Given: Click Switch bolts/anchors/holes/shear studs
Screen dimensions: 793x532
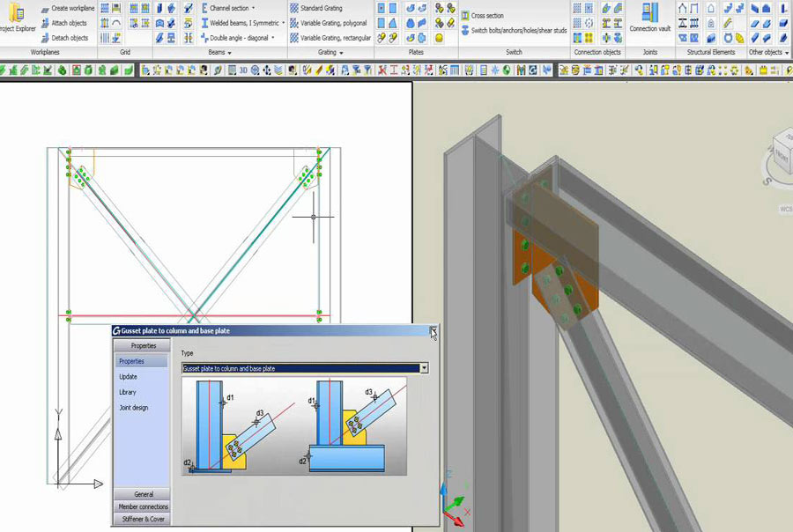Looking at the screenshot, I should pos(465,30).
